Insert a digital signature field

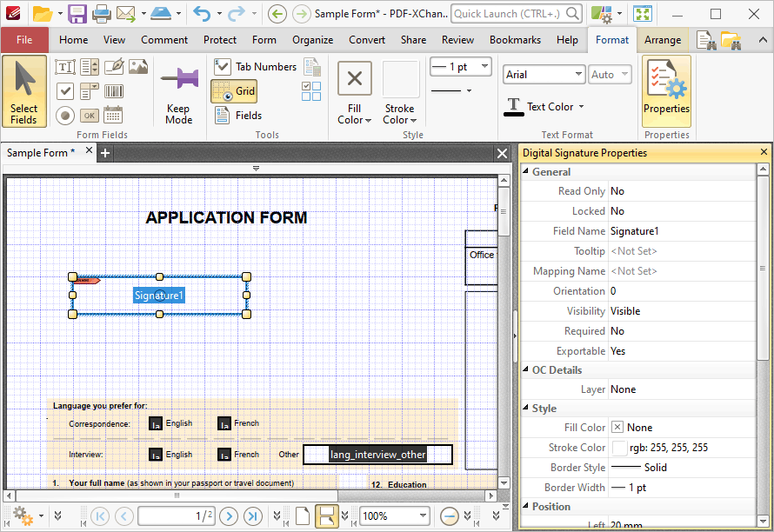pyautogui.click(x=114, y=67)
